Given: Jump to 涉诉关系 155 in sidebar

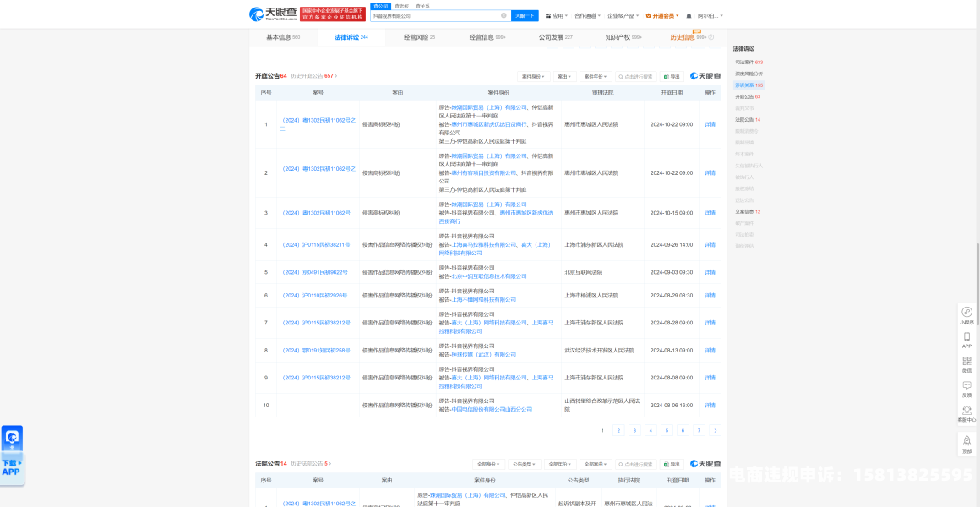Looking at the screenshot, I should (749, 85).
